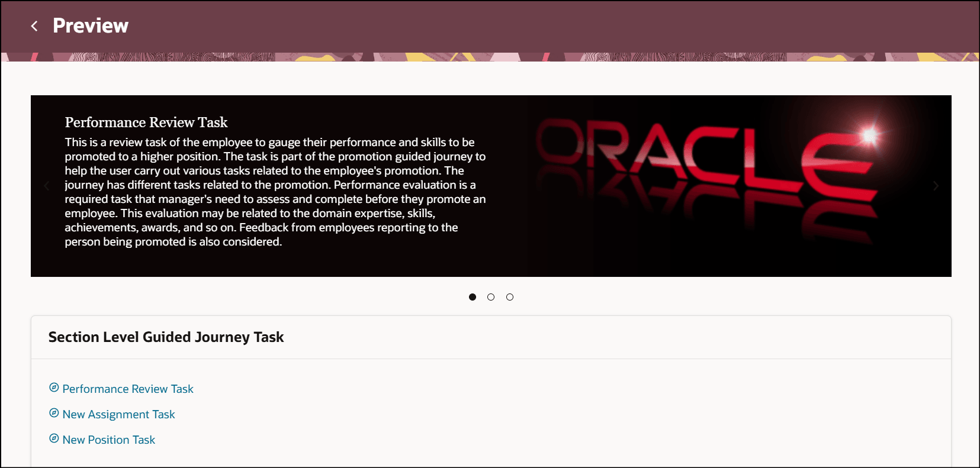Click the Performance Review Task banner heading
This screenshot has width=980, height=468.
coord(146,122)
